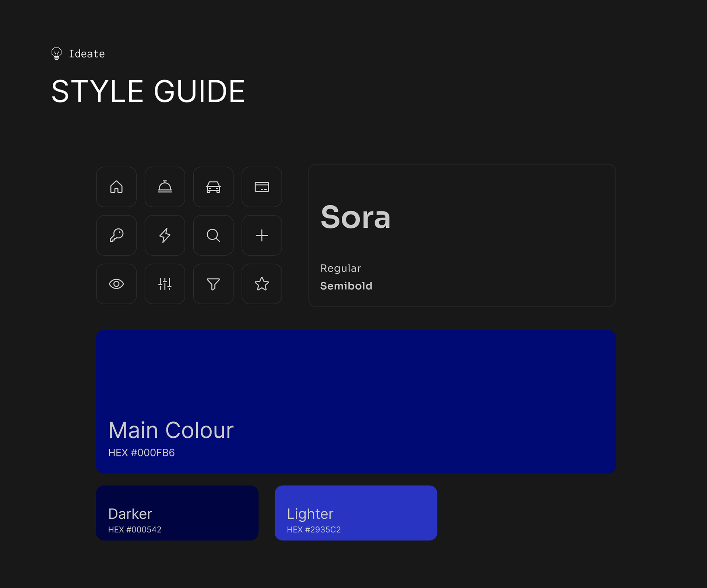Click the car icon tile

coord(213,187)
